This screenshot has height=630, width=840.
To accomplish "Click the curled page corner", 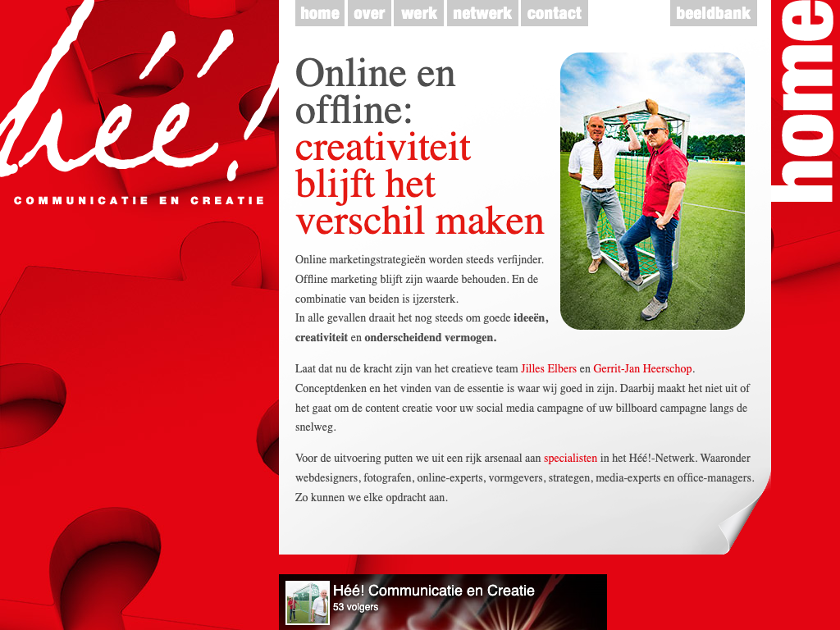I will click(743, 523).
